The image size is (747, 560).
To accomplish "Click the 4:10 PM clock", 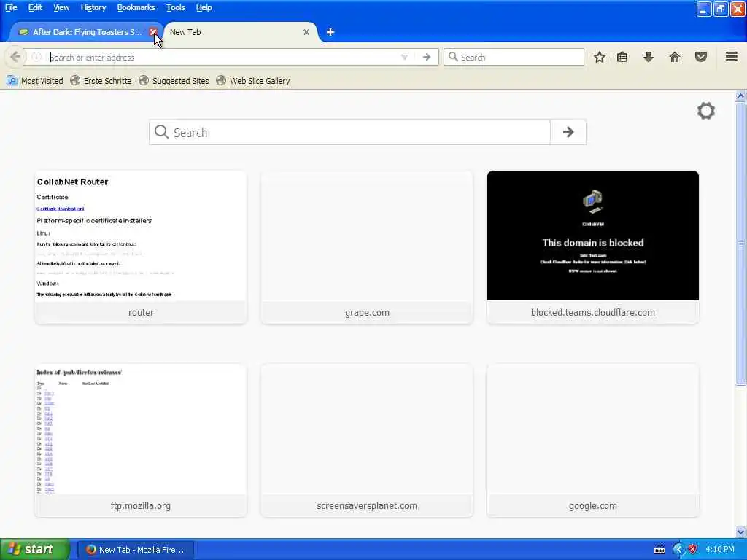I will point(720,550).
